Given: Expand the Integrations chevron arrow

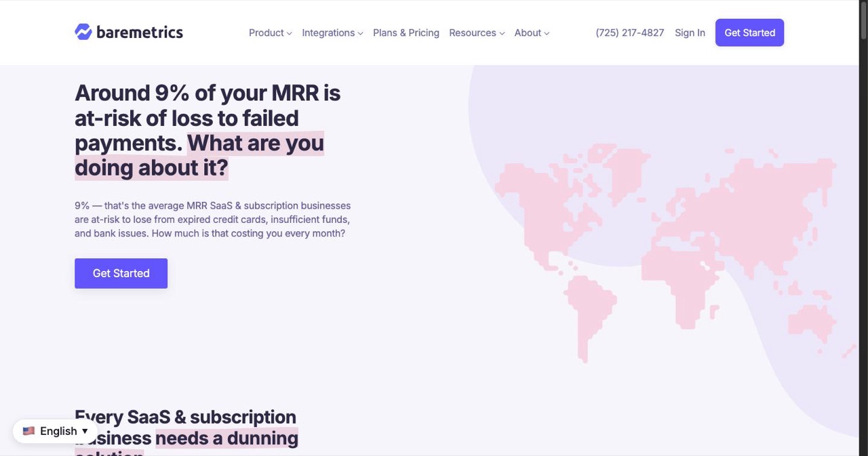Looking at the screenshot, I should (x=360, y=33).
